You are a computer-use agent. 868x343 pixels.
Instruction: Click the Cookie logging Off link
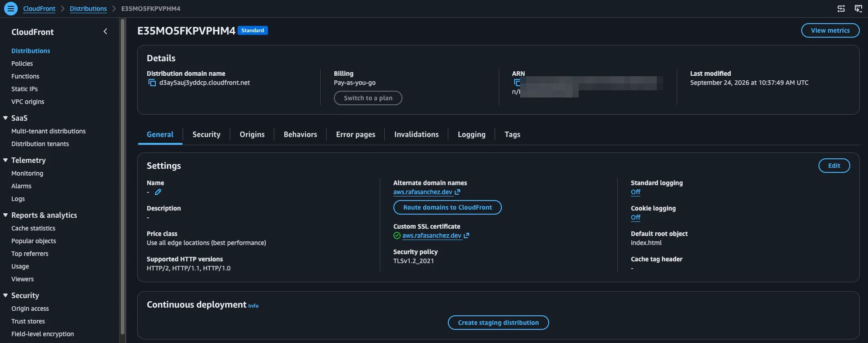tap(635, 217)
